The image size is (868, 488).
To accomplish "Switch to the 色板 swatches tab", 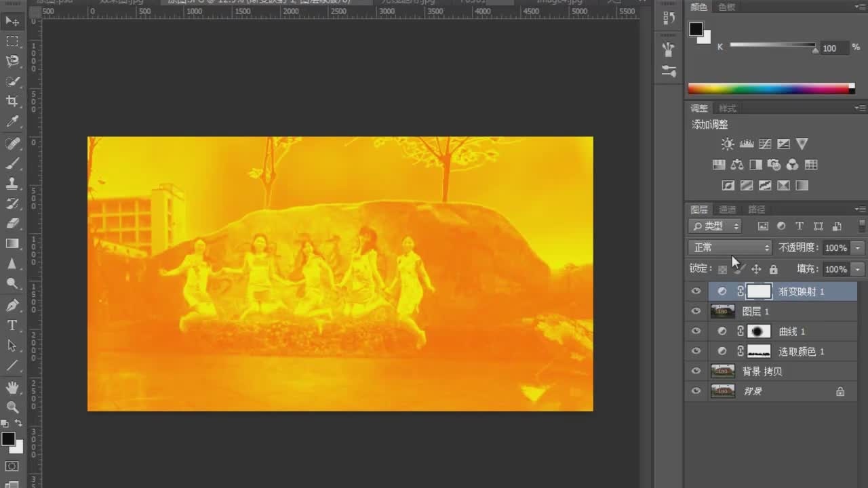I will [726, 7].
